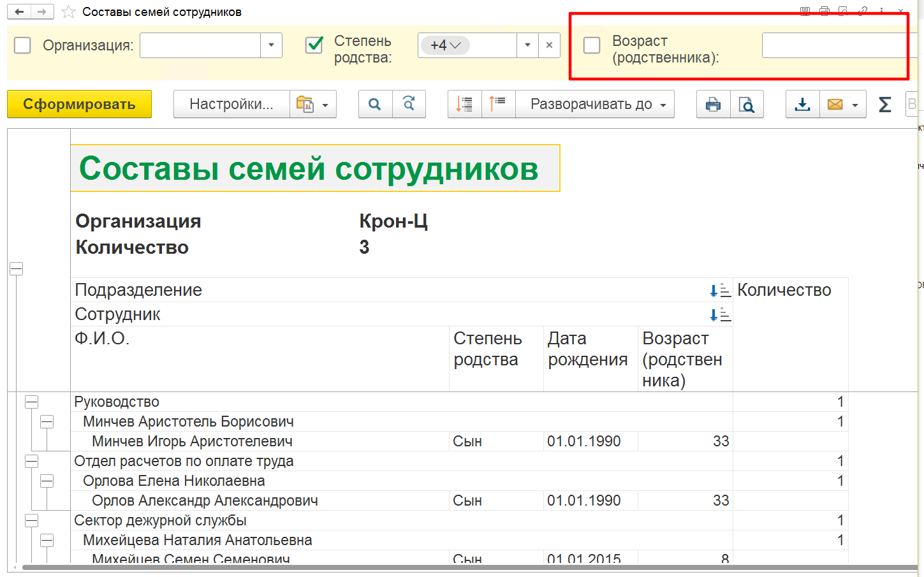Image resolution: width=924 pixels, height=577 pixels.
Task: Open the Степень родства dropdown arrow
Action: click(x=527, y=45)
